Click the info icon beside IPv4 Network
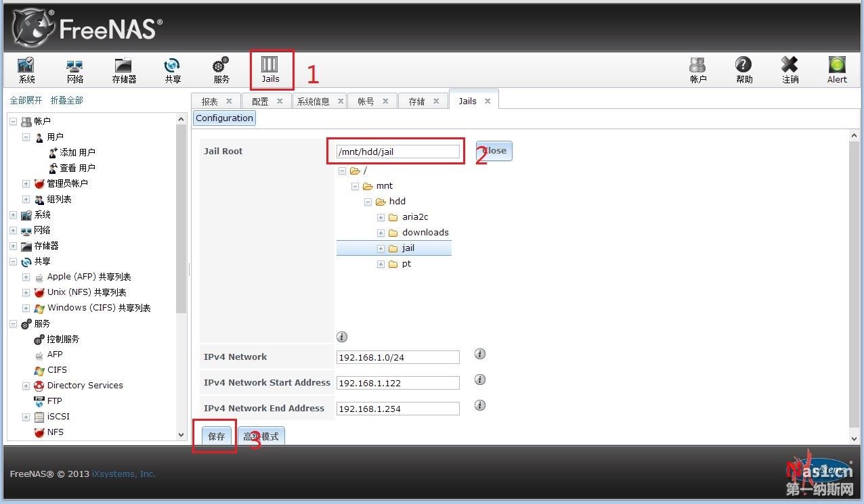Viewport: 864px width, 504px height. click(480, 354)
